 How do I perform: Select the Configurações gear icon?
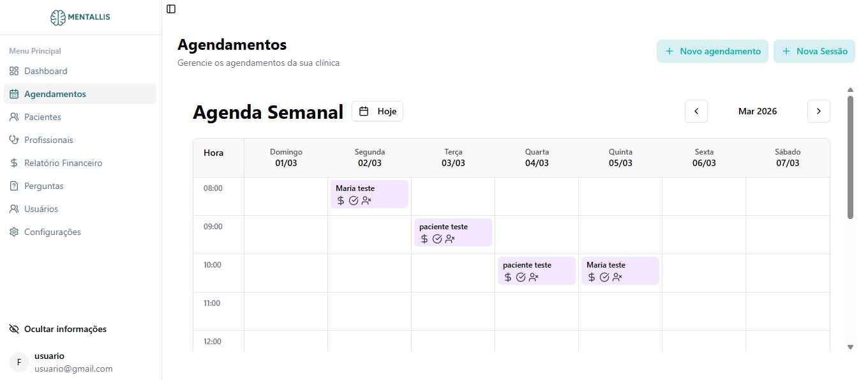13,232
